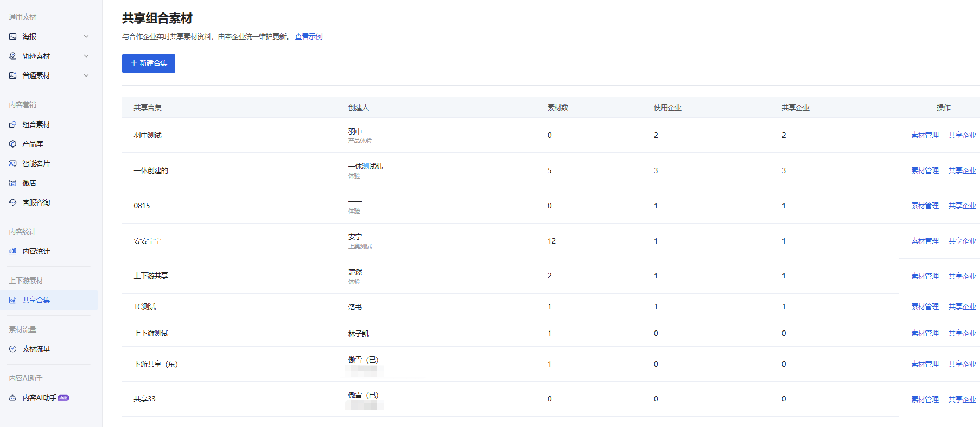Click the 内容统计 bar chart icon
Image resolution: width=980 pixels, height=427 pixels.
pyautogui.click(x=13, y=251)
